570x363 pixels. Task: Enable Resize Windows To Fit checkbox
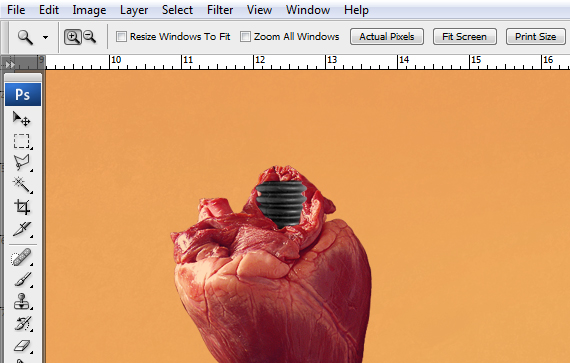click(x=121, y=36)
